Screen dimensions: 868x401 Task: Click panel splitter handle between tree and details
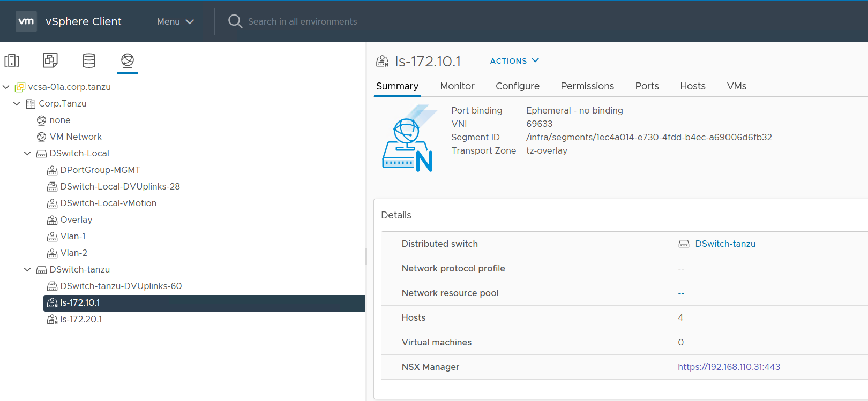(x=366, y=256)
